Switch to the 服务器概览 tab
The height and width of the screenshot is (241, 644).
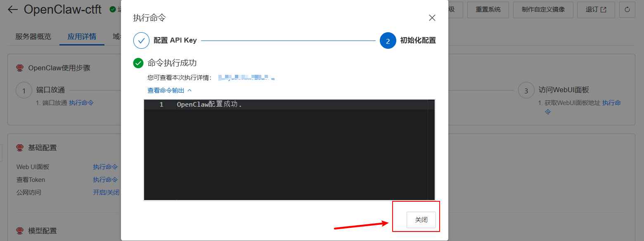click(x=33, y=36)
